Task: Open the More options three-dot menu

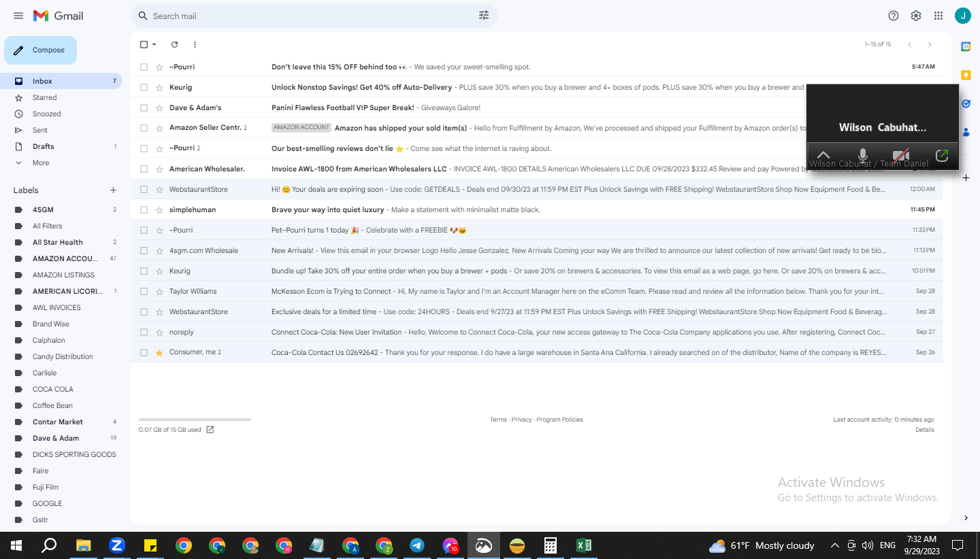Action: pos(195,44)
